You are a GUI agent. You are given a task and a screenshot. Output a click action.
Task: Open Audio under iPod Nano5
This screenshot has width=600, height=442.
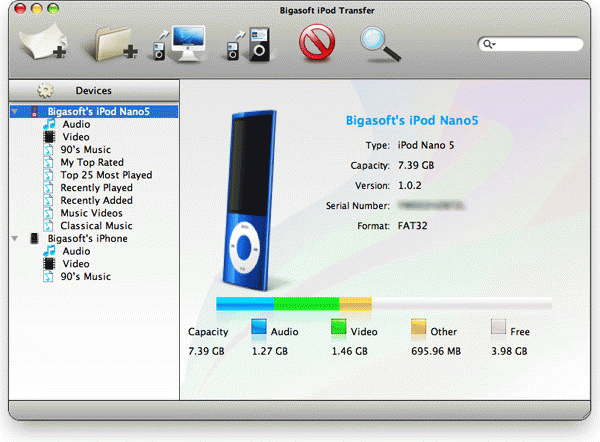click(77, 124)
